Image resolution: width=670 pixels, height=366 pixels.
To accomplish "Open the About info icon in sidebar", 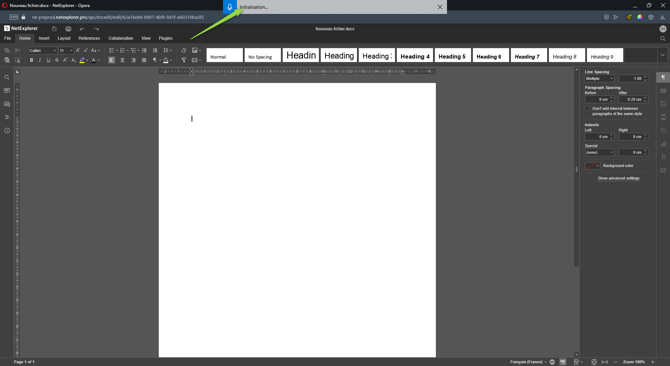I will 7,131.
